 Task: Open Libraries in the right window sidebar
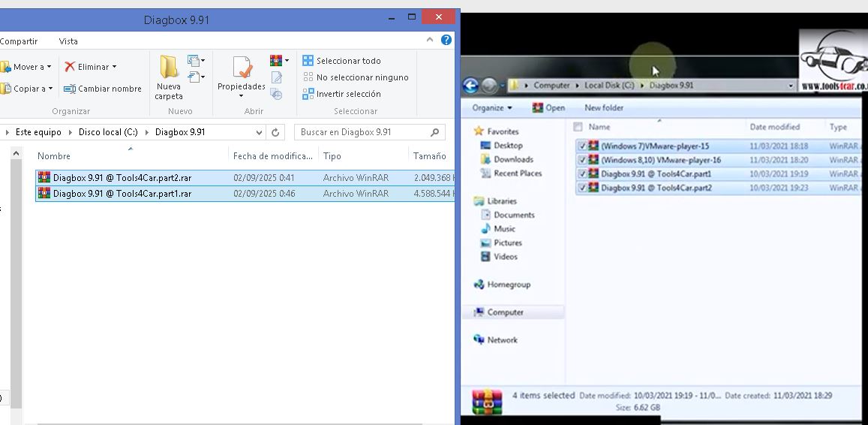[x=495, y=201]
